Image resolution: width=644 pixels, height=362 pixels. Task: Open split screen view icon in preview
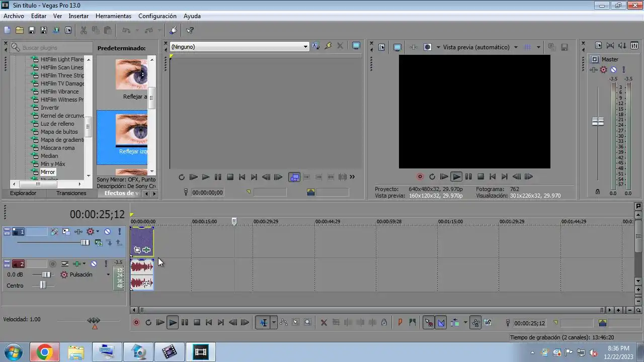427,47
